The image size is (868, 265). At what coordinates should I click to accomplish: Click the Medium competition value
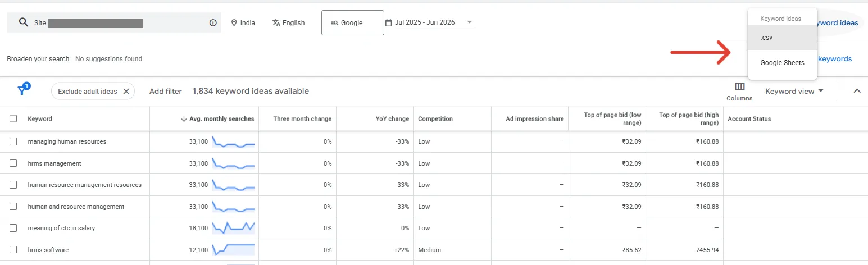[430, 250]
